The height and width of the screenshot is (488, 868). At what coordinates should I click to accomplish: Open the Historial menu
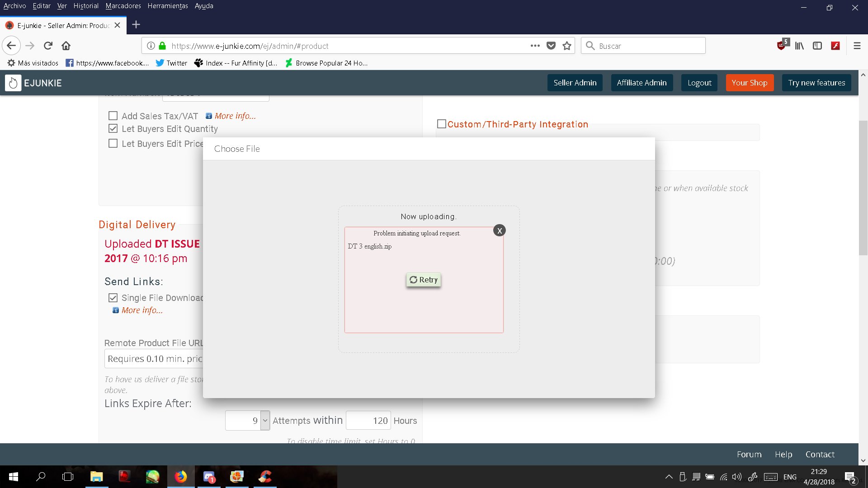click(x=86, y=6)
